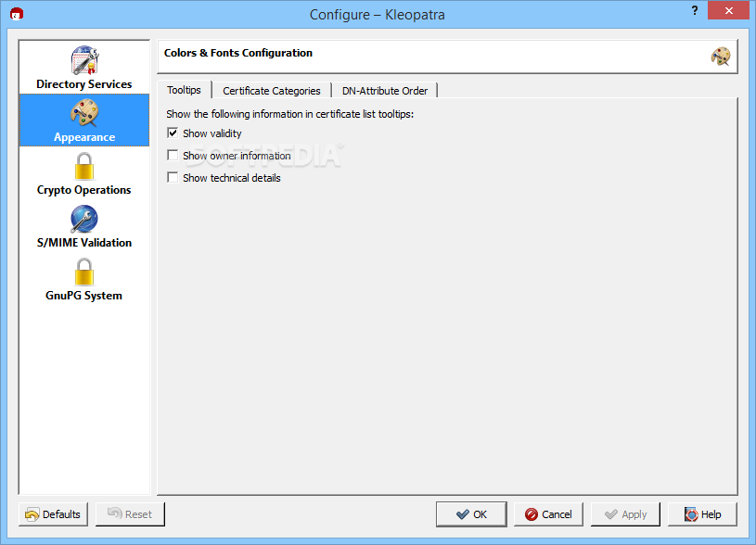The image size is (756, 545).
Task: Uncheck the Show validity checkbox
Action: pyautogui.click(x=173, y=133)
